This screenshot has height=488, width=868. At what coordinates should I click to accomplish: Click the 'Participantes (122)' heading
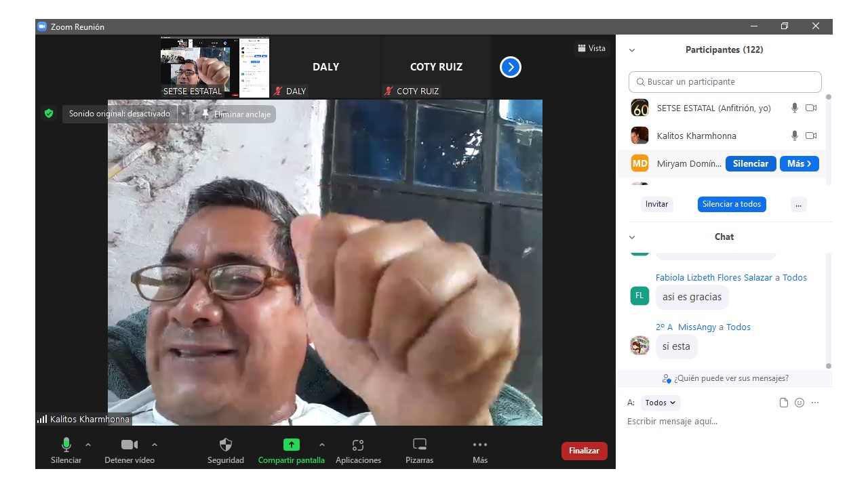click(x=724, y=50)
